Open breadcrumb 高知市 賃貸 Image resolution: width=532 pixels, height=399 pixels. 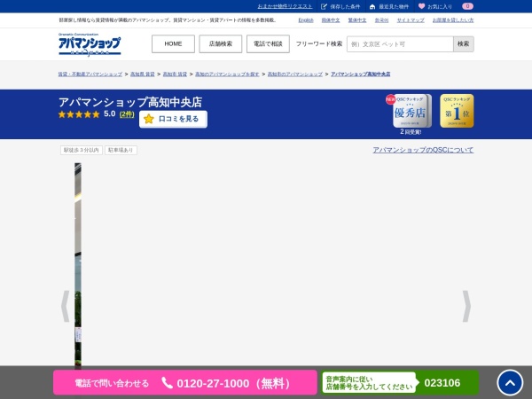click(x=175, y=74)
